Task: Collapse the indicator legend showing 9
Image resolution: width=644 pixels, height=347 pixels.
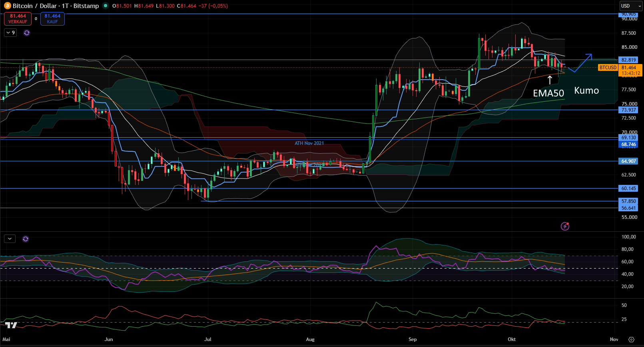Action: (10, 33)
